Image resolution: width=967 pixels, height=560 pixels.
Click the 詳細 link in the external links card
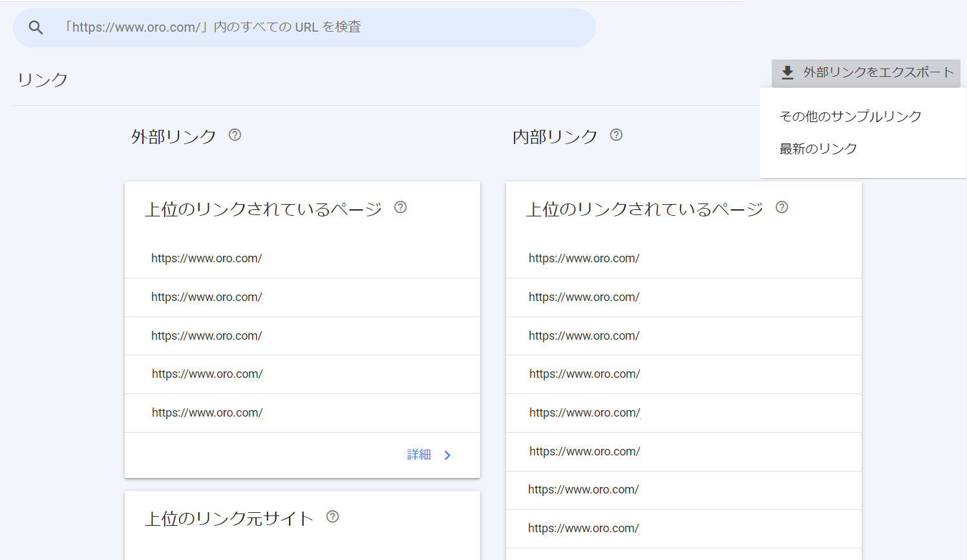click(418, 455)
